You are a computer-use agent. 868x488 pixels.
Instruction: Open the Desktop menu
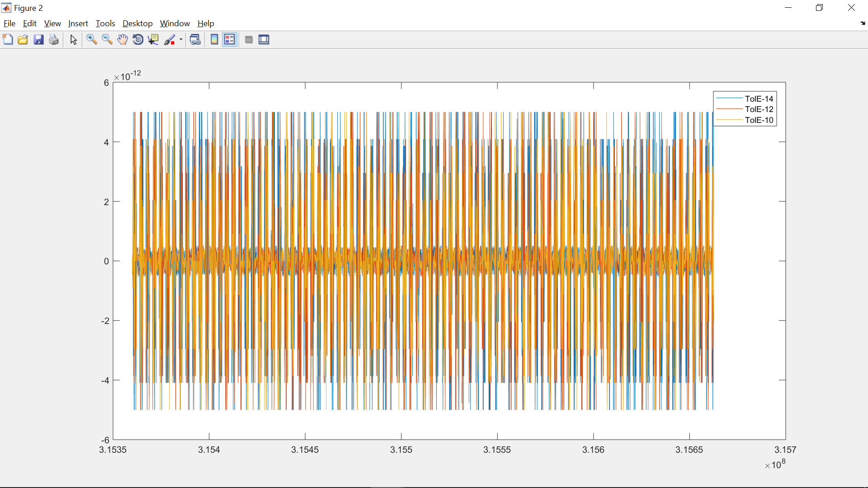[137, 23]
